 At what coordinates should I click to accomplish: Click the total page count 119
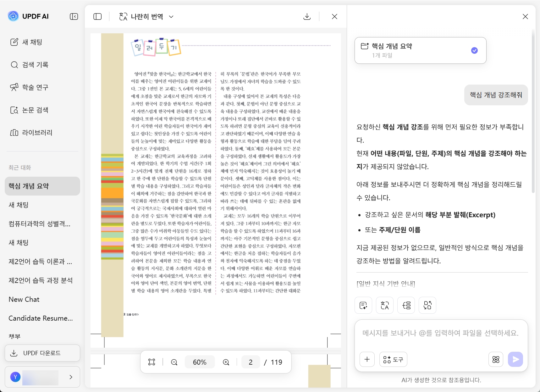pyautogui.click(x=277, y=362)
